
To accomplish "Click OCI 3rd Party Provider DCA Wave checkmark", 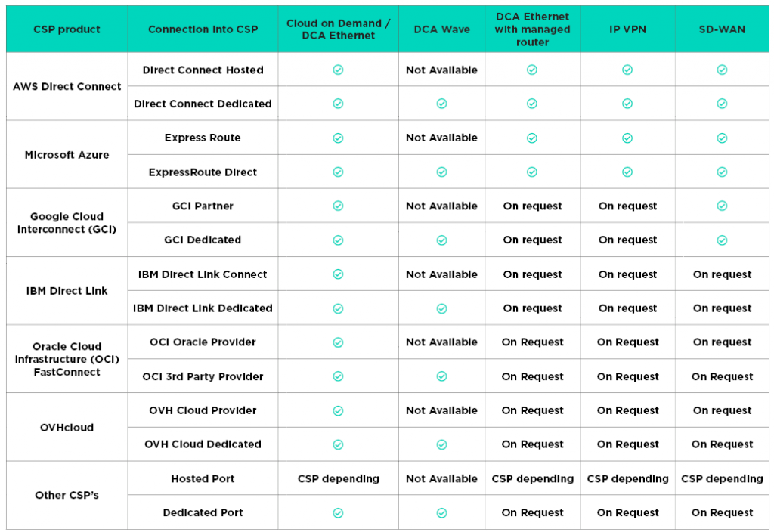I will tap(441, 376).
